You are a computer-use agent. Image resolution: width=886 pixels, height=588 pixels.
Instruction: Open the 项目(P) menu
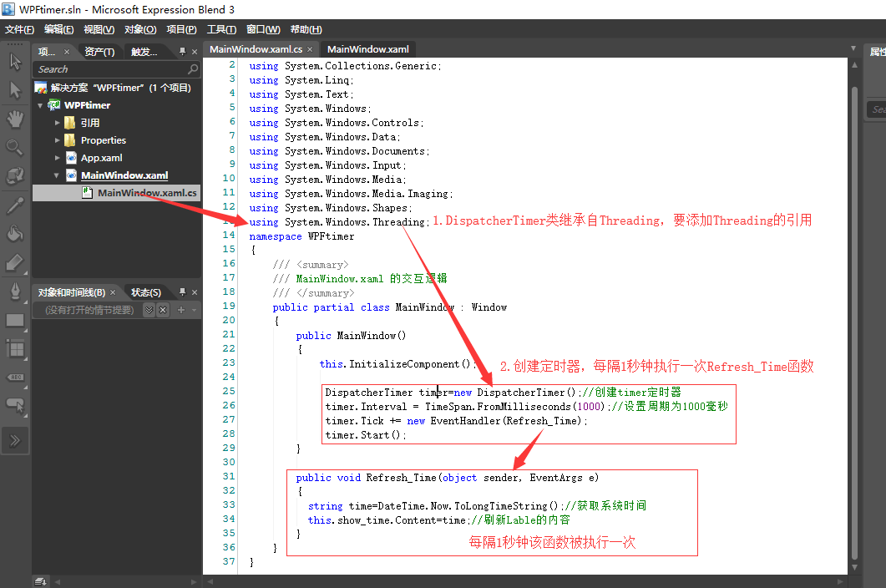coord(181,29)
